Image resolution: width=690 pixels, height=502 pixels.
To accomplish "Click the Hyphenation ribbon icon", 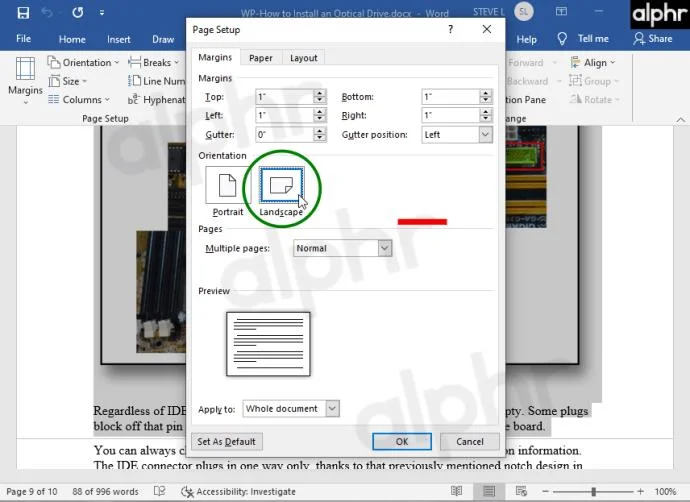I will point(133,99).
